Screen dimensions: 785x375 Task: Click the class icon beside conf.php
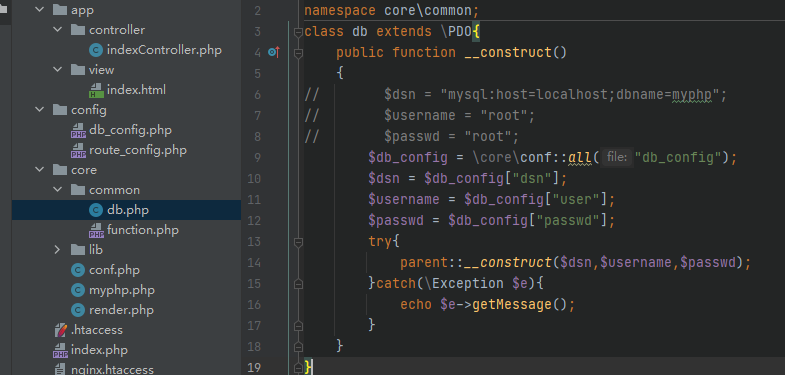78,270
